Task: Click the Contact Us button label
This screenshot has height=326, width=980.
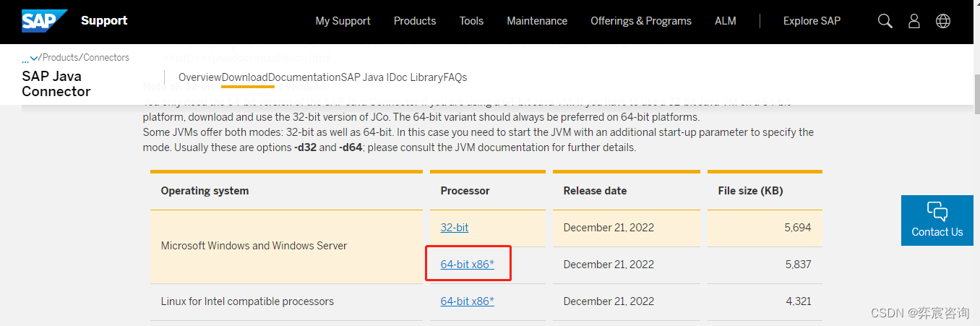Action: point(937,232)
